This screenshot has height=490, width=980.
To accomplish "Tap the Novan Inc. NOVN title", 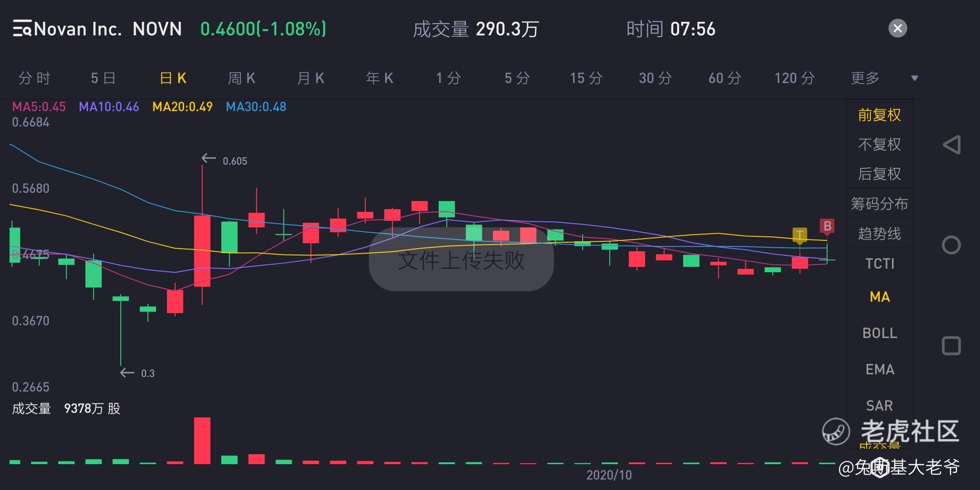I will tap(108, 29).
